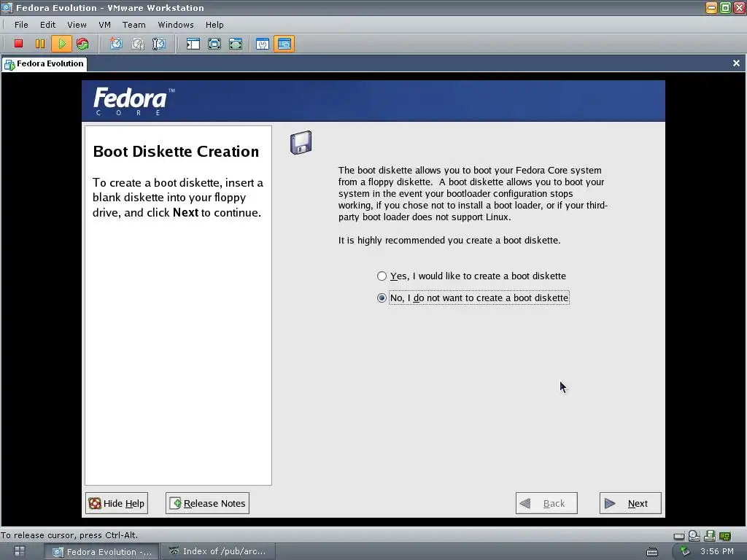Open the Windows menu
The image size is (747, 560).
[176, 25]
